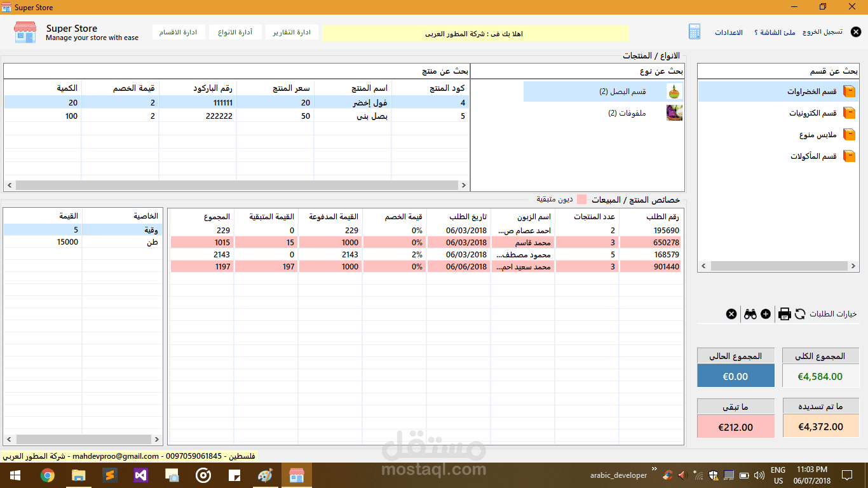Open ادارة التقارير reports screen
Screen dimensions: 868x488
click(x=292, y=32)
